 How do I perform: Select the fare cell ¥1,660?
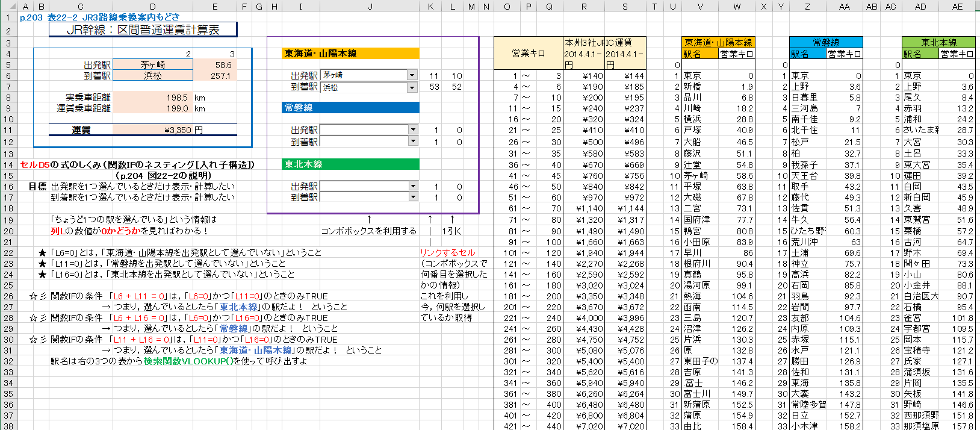(x=584, y=241)
